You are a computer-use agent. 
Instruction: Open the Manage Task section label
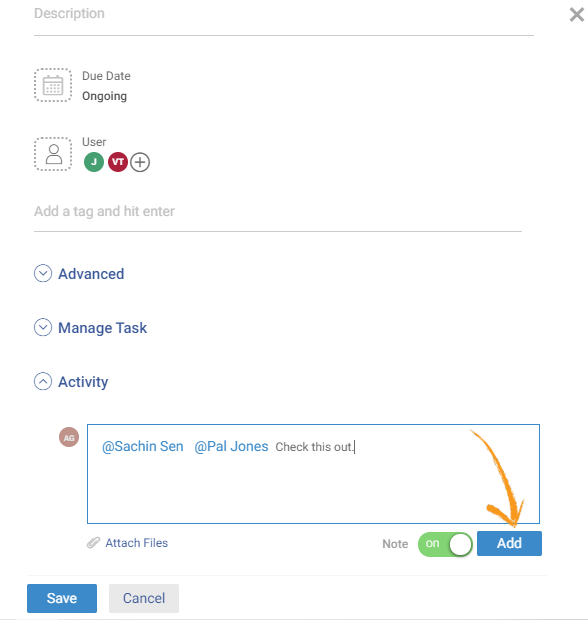(102, 328)
